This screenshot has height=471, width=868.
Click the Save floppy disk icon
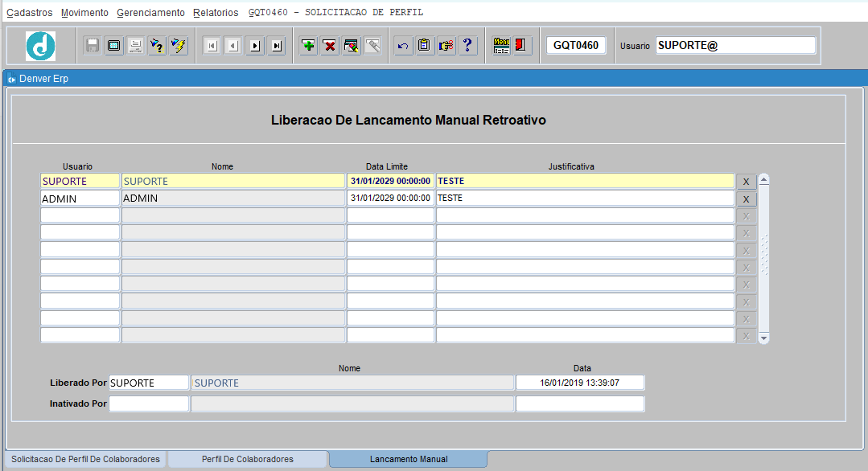93,45
